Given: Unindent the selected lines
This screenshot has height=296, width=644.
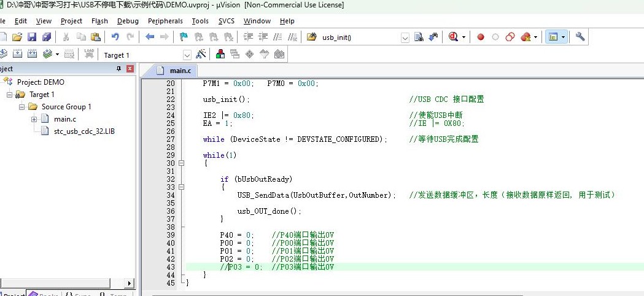Looking at the screenshot, I should (x=263, y=37).
